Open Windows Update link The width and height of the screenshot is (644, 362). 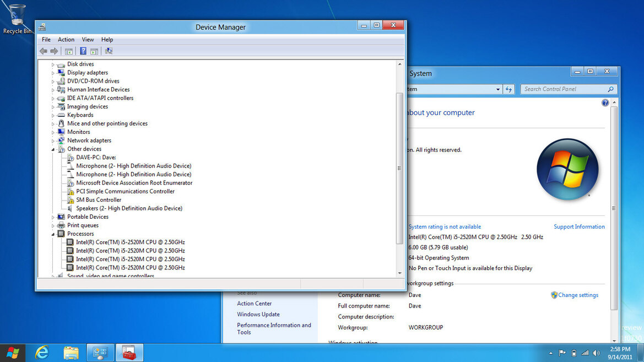(x=258, y=314)
